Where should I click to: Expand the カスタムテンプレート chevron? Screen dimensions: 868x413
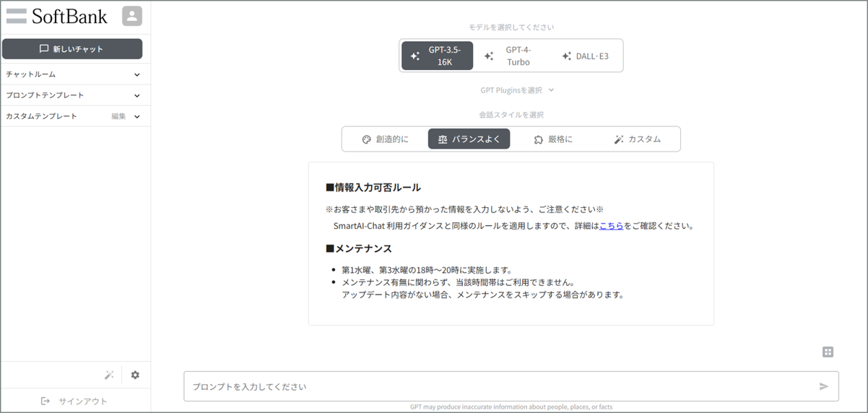pyautogui.click(x=137, y=116)
